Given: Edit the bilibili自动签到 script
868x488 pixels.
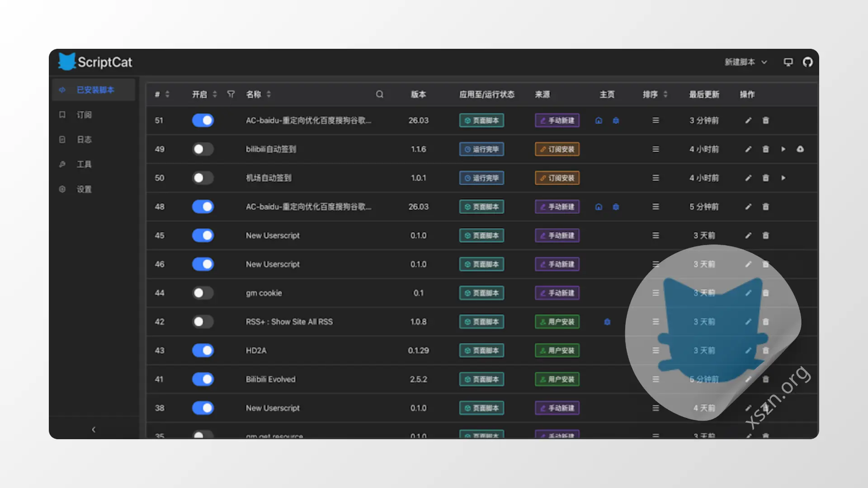Looking at the screenshot, I should 748,149.
